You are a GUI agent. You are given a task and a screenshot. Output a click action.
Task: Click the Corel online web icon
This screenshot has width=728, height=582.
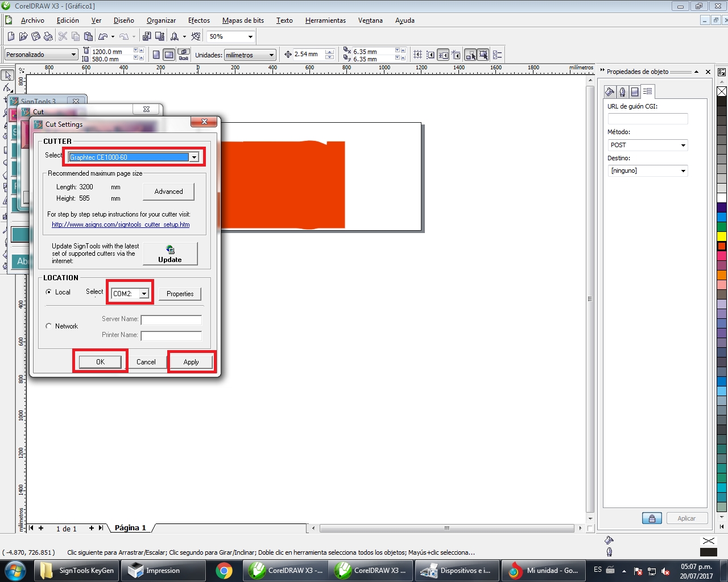click(196, 36)
